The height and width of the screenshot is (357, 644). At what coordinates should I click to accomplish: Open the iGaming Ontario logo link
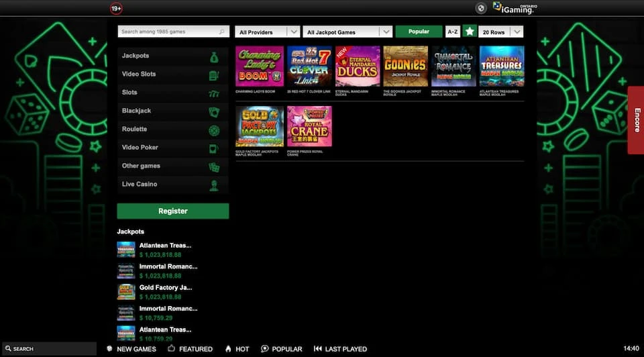515,8
